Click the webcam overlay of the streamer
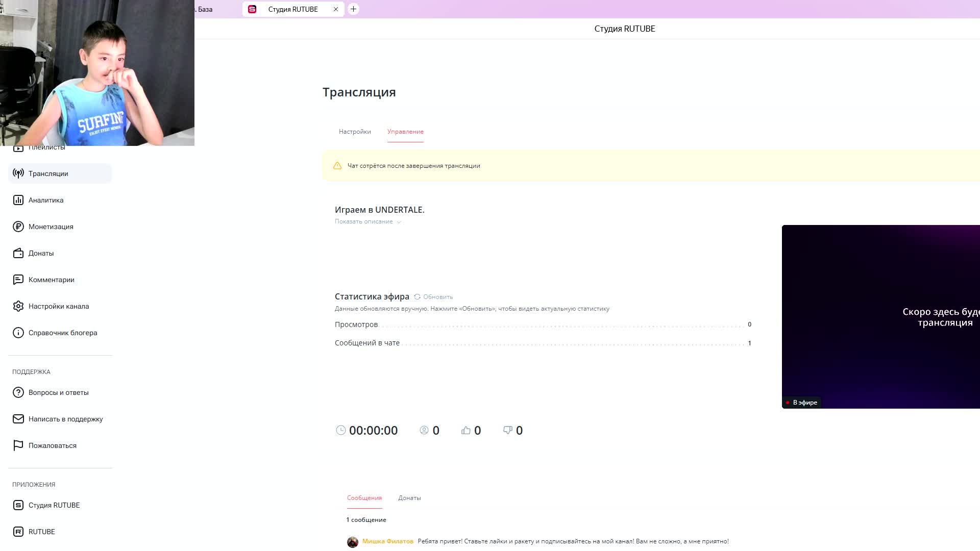 97,73
